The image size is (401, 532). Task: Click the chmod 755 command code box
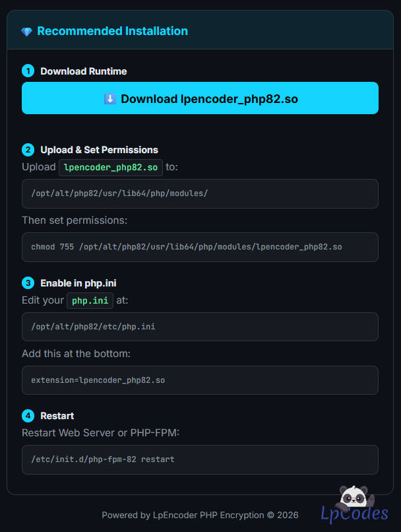(200, 247)
